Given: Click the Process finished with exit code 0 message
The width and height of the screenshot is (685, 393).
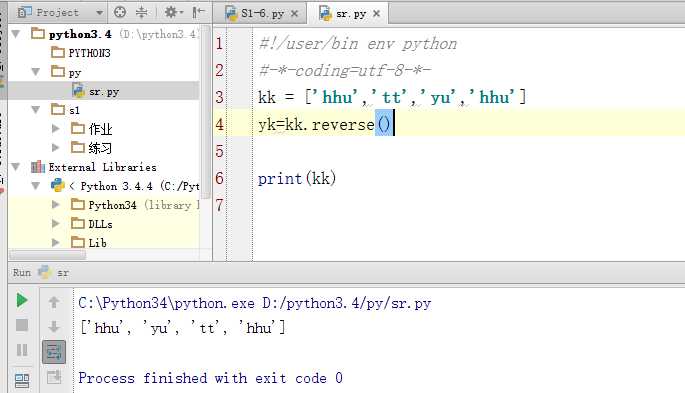Looking at the screenshot, I should [211, 378].
